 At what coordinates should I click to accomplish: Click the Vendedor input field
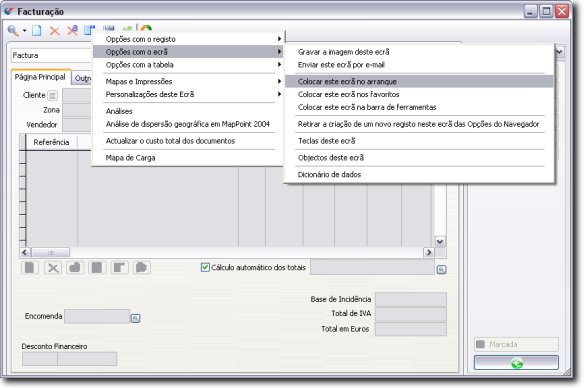click(77, 125)
